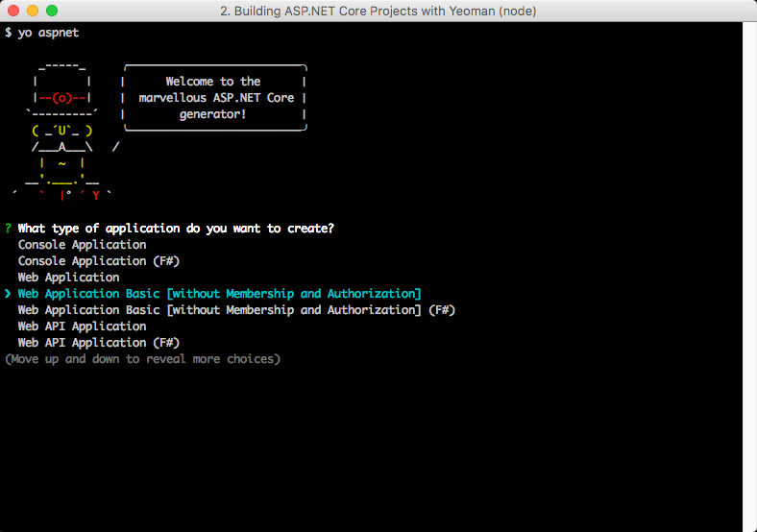Screen dimensions: 757x532
Task: Choose 'Console Application (F#)' entry
Action: click(x=99, y=261)
